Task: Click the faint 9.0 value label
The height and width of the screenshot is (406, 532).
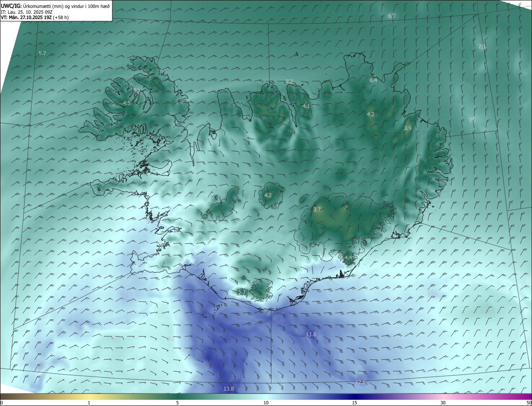Action: (116, 340)
